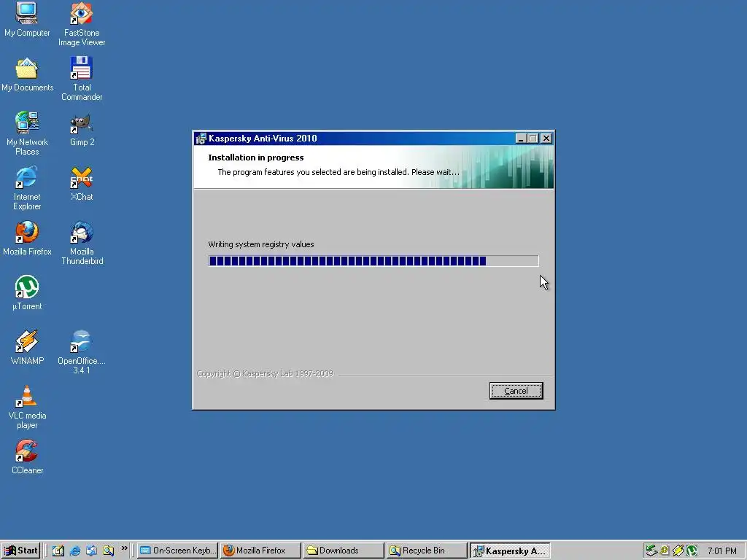Click magnifier quick launch icon
This screenshot has width=747, height=560.
coord(108,551)
